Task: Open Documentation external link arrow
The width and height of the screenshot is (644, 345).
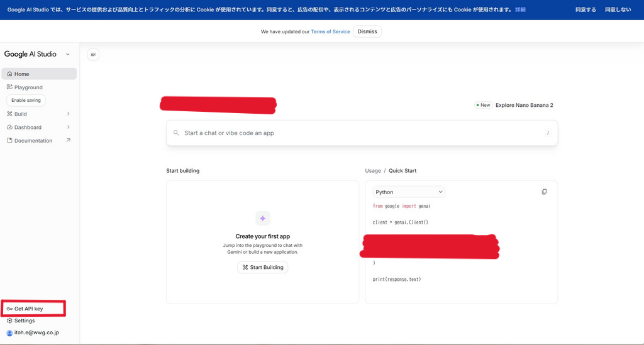Action: pos(68,140)
